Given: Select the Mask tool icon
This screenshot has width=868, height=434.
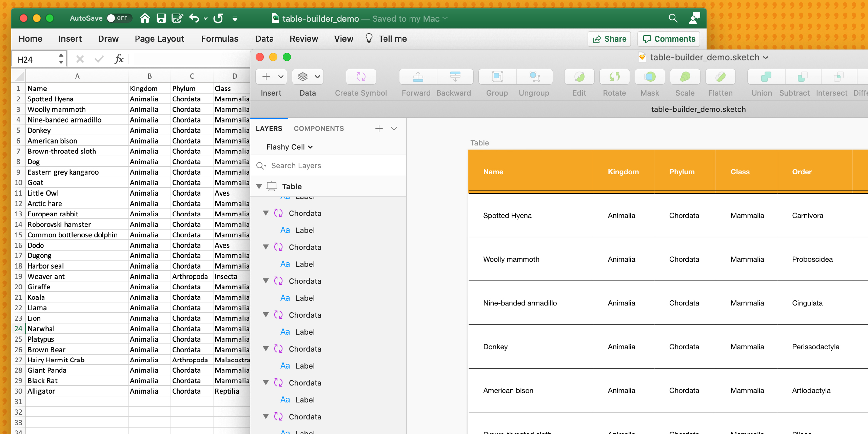Looking at the screenshot, I should 650,77.
